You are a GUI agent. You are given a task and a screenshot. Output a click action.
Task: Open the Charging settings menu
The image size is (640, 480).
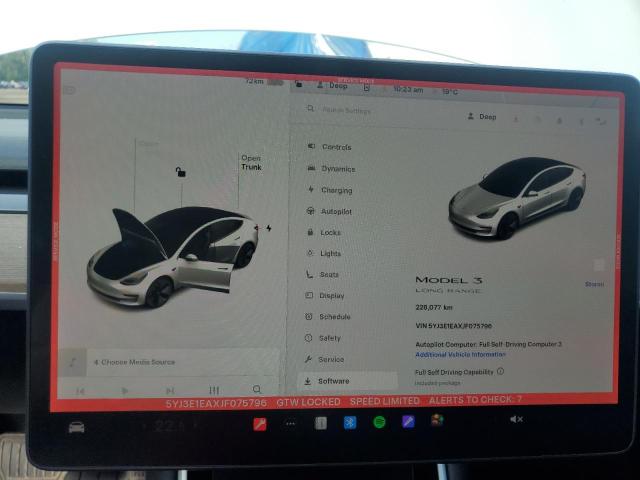335,190
